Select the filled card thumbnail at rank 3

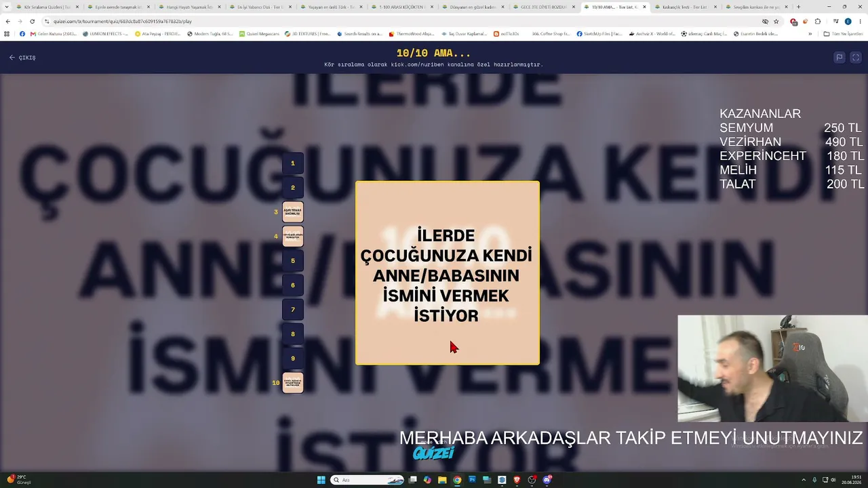point(293,212)
